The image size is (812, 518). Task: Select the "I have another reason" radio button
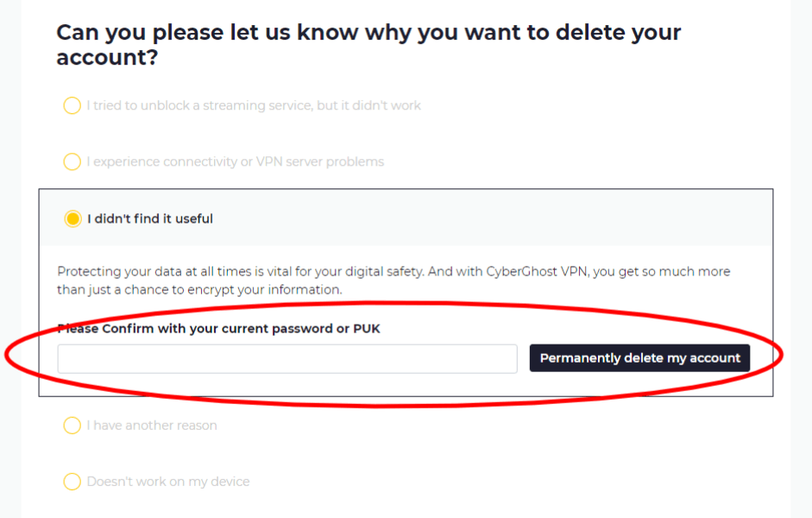tap(72, 426)
